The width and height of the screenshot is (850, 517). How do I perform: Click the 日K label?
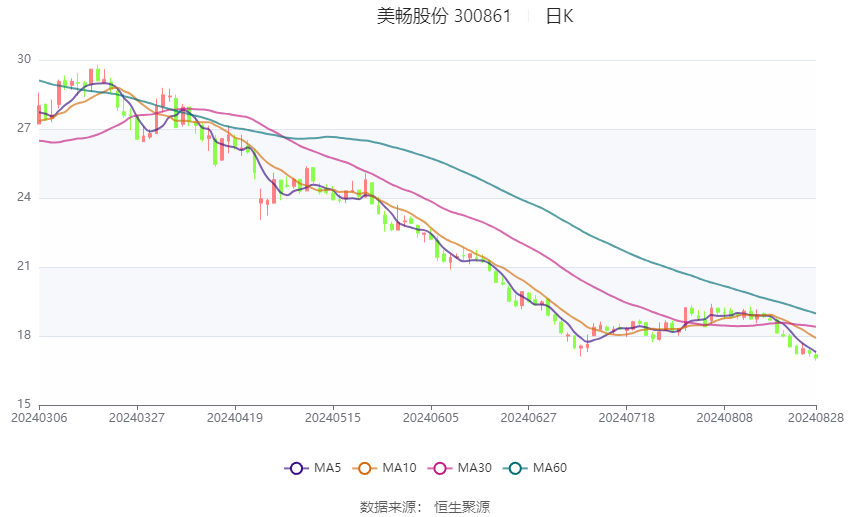click(x=559, y=16)
